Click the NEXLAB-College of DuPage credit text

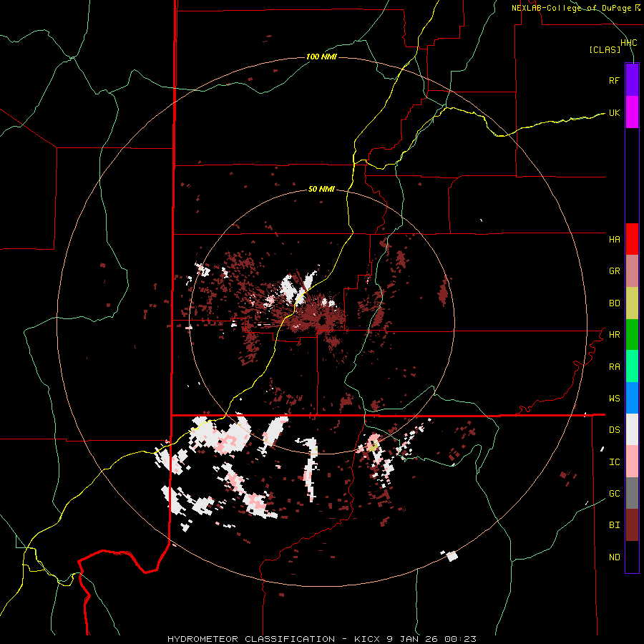pos(571,8)
